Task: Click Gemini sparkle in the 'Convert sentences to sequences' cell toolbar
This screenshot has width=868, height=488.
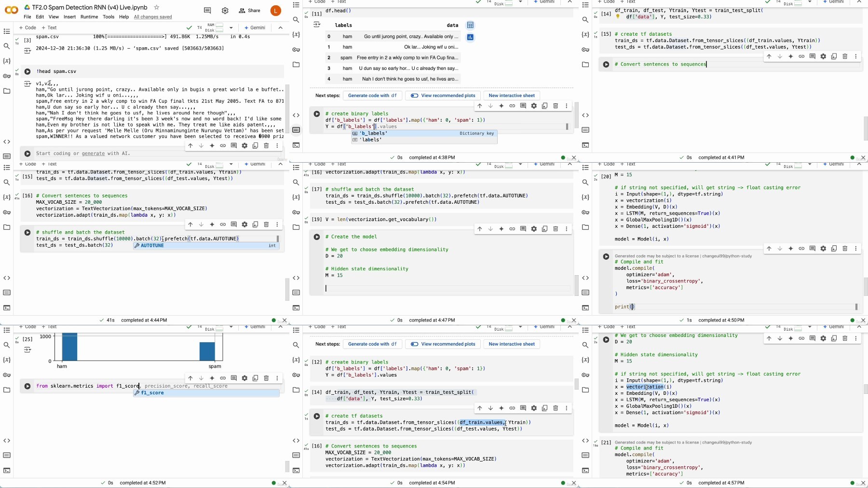Action: [x=791, y=56]
